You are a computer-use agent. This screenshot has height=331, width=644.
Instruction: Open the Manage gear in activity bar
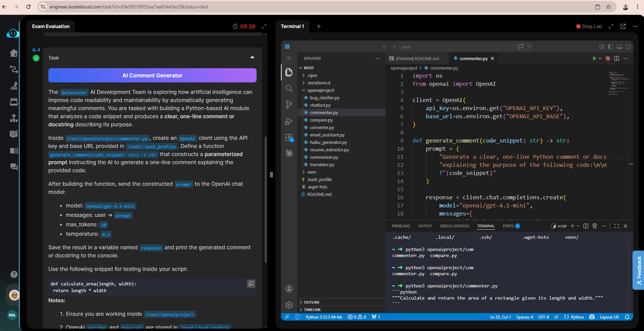coord(289,305)
